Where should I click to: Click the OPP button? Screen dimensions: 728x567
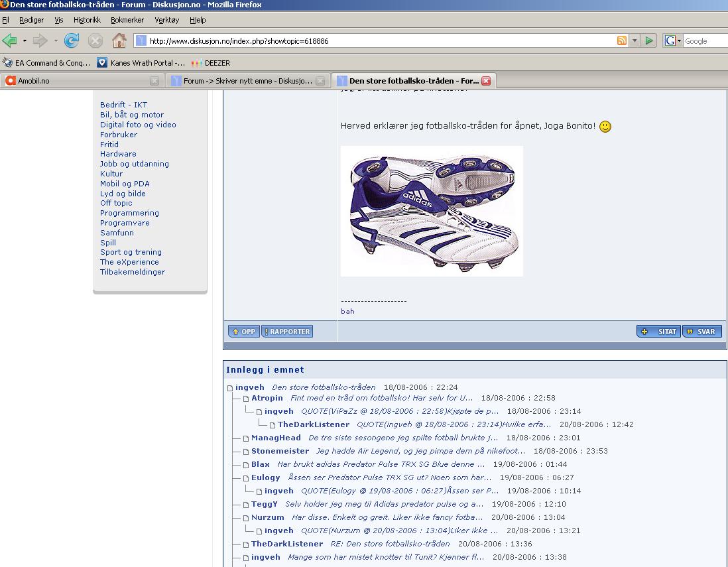click(244, 332)
